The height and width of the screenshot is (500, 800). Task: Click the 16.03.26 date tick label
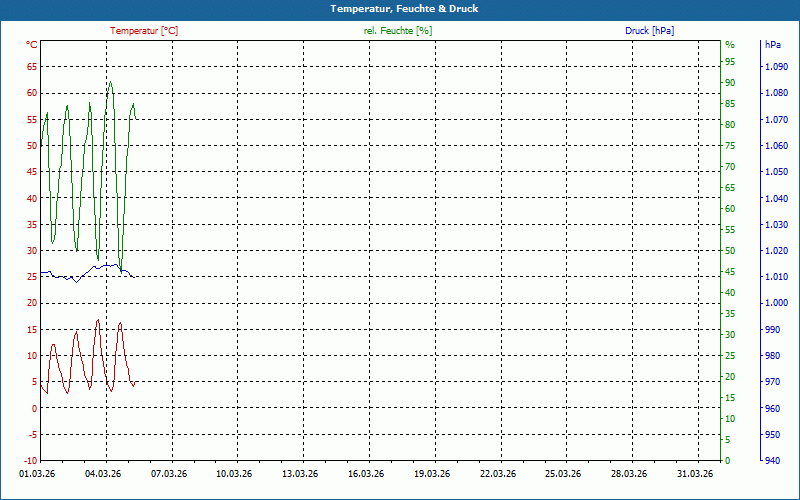(366, 475)
